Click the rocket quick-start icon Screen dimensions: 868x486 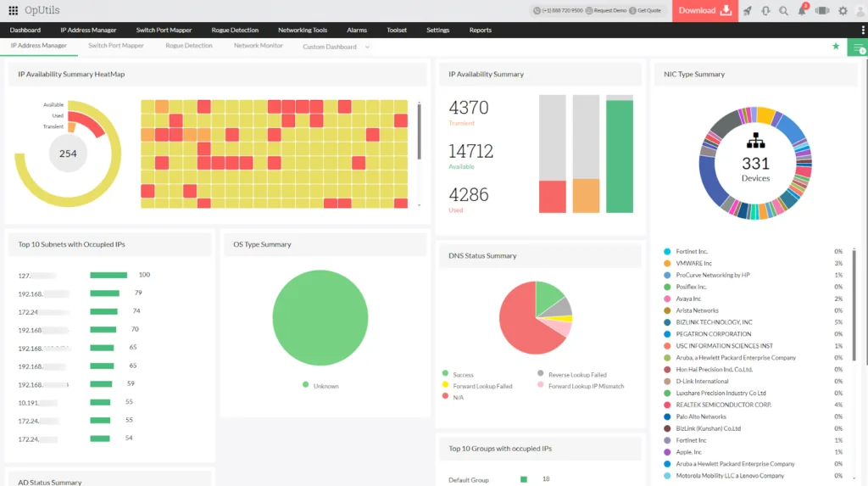tap(747, 11)
